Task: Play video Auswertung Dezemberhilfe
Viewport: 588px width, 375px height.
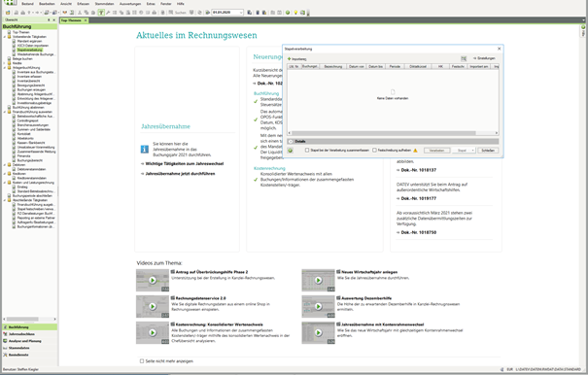Action: pos(319,306)
